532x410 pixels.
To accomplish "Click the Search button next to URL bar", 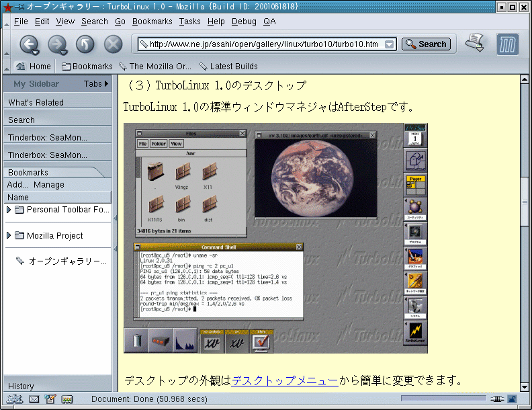I will 426,44.
